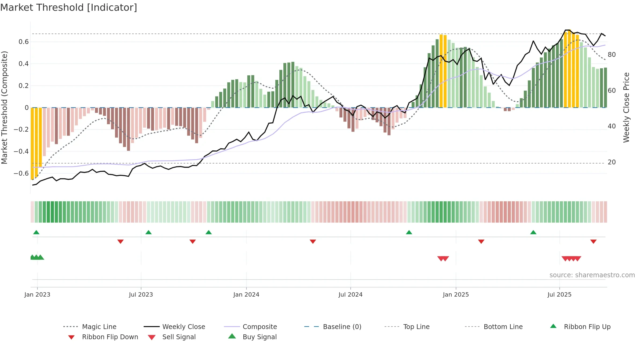Click the source: sharemaestro.com credit text
The width and height of the screenshot is (644, 362).
[592, 275]
